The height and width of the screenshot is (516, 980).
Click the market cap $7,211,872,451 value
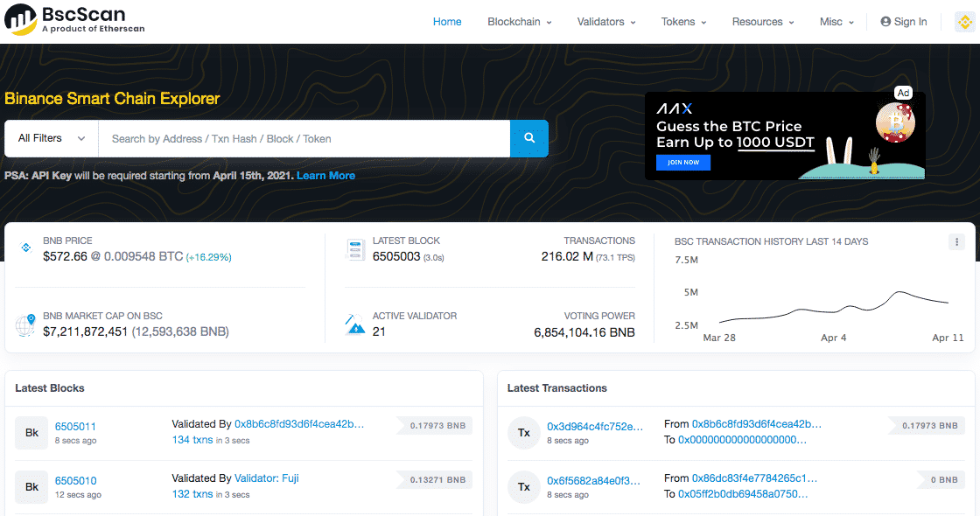pyautogui.click(x=85, y=331)
